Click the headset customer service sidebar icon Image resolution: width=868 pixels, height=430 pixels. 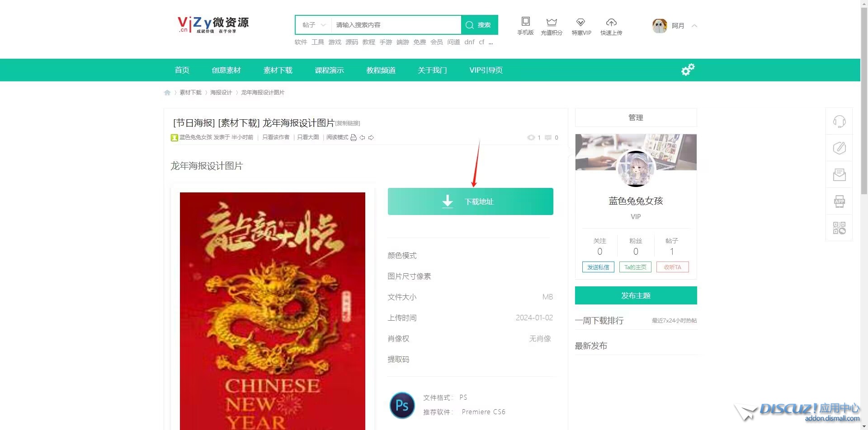[839, 122]
